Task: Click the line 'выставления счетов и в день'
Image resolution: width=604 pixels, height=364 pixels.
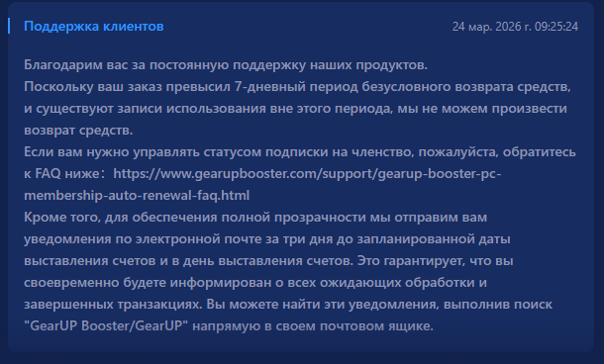Action: (x=268, y=260)
